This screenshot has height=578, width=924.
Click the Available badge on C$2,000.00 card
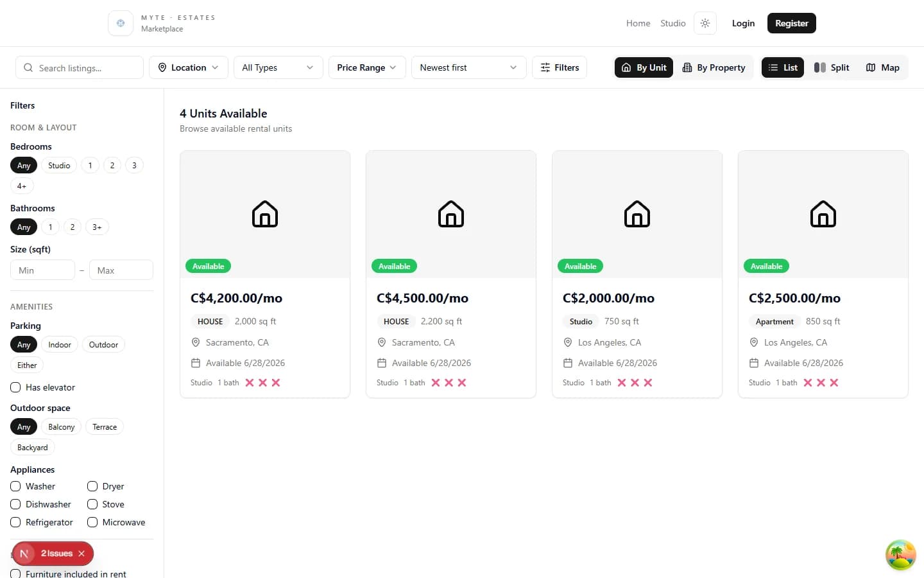[580, 266]
